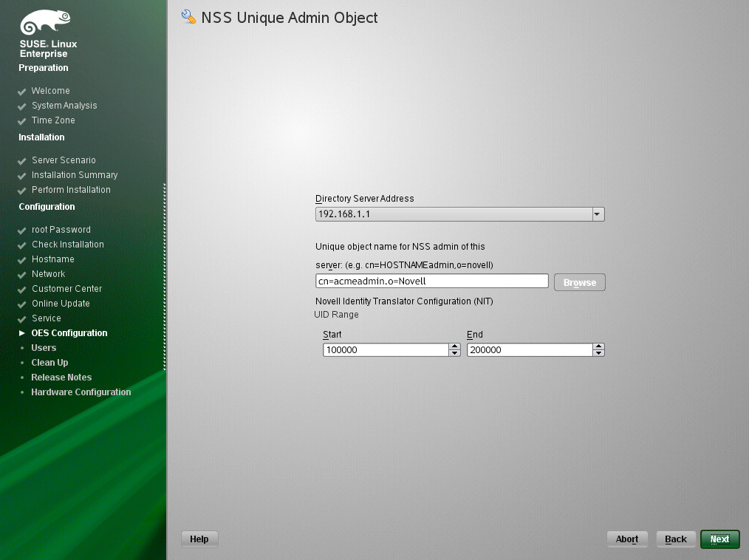Click the checkmark icon next to Welcome

click(x=21, y=92)
